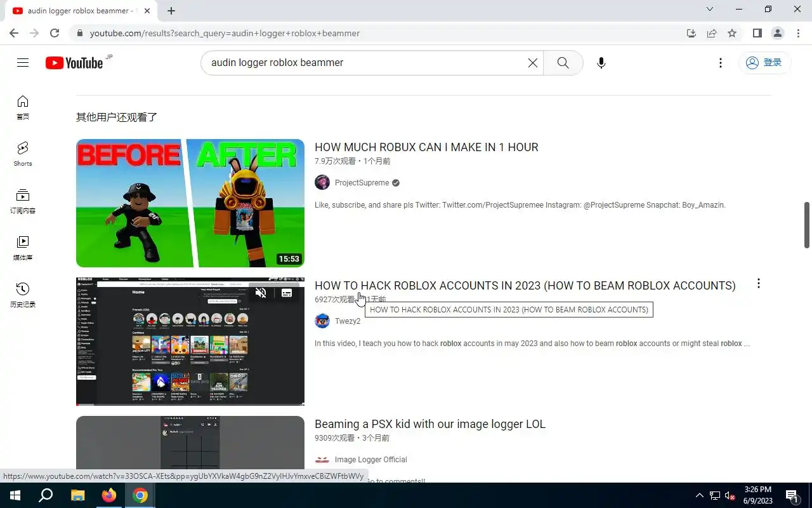Open History in the sidebar
Viewport: 812px width, 508px height.
(x=23, y=295)
